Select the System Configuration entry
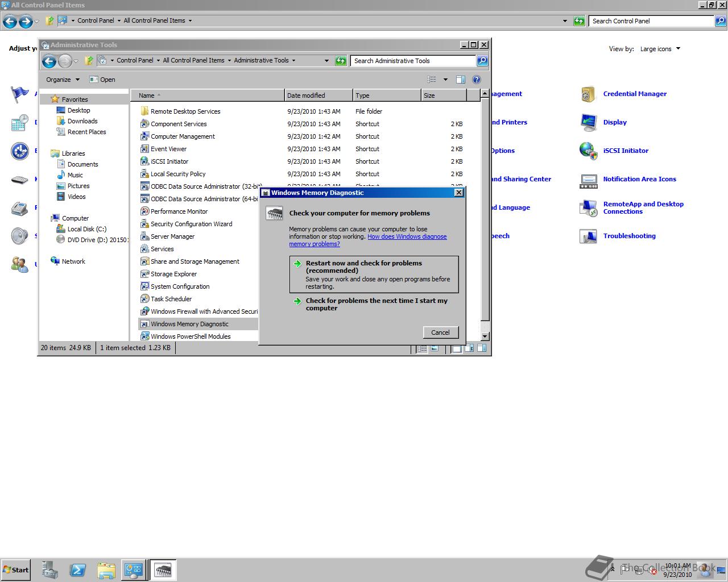This screenshot has width=728, height=582. 180,286
